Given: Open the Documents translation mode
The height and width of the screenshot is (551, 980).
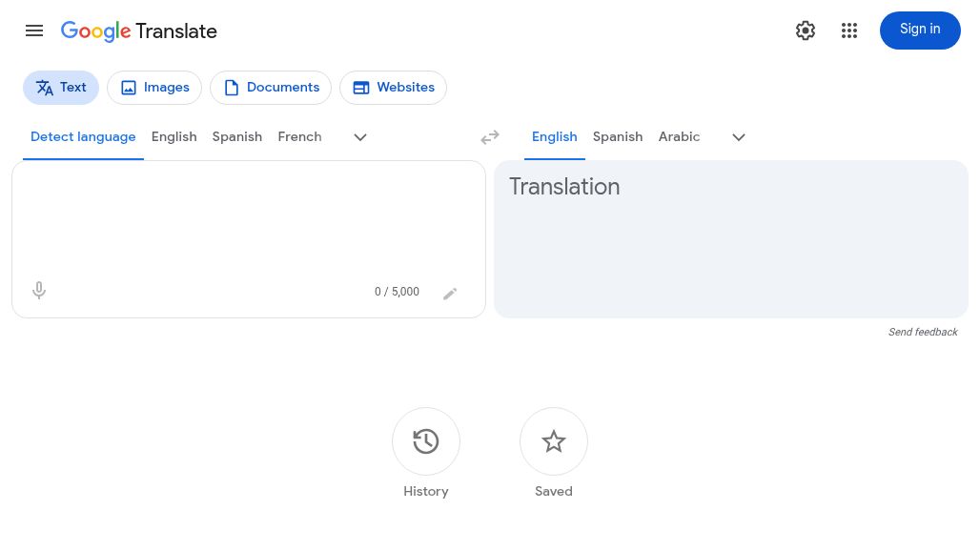Looking at the screenshot, I should 271,87.
